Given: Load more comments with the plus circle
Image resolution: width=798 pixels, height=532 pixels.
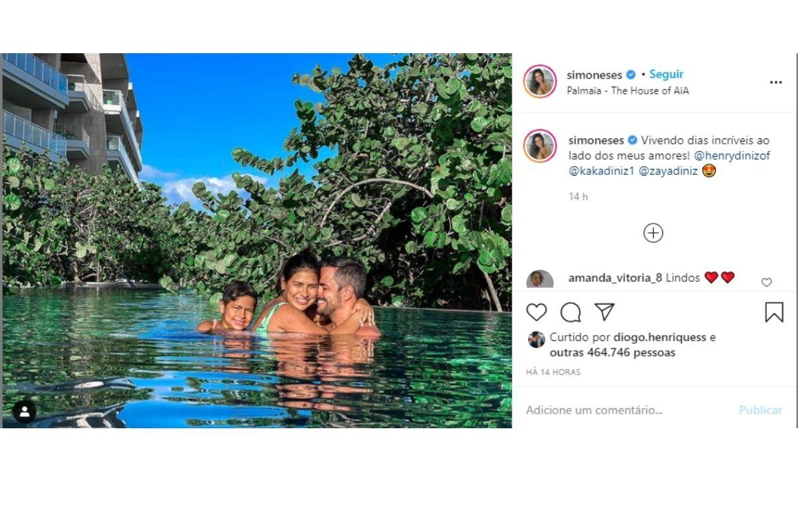Looking at the screenshot, I should pos(653,233).
